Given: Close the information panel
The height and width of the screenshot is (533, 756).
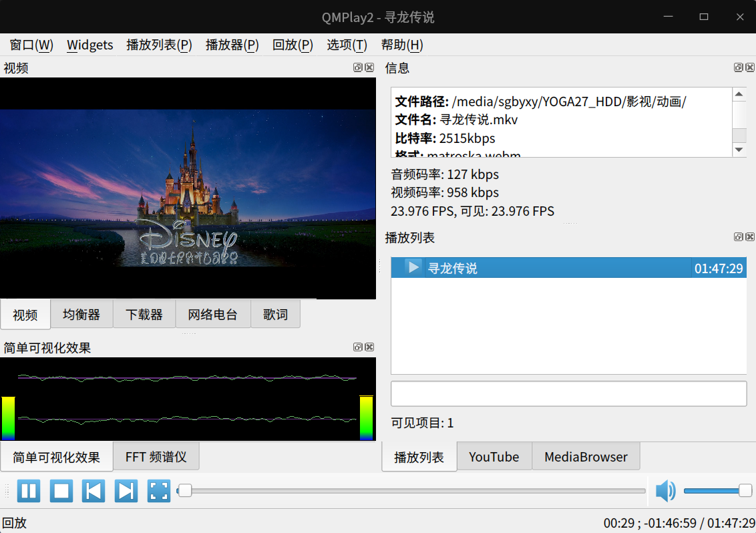Looking at the screenshot, I should 750,67.
